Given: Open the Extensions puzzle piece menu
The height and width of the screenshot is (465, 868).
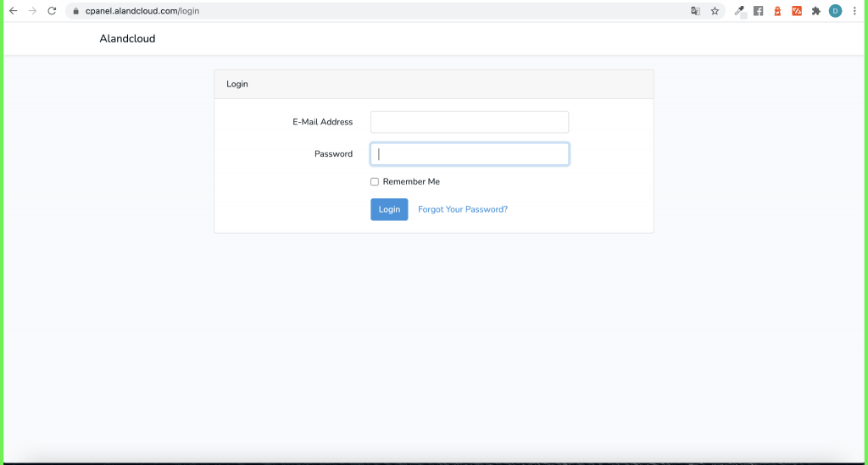Looking at the screenshot, I should pos(816,11).
